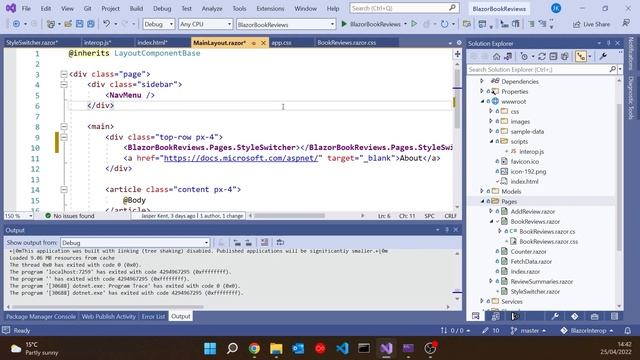Collapse All in Solution Explorer toolbar
The width and height of the screenshot is (640, 360).
pyautogui.click(x=553, y=56)
